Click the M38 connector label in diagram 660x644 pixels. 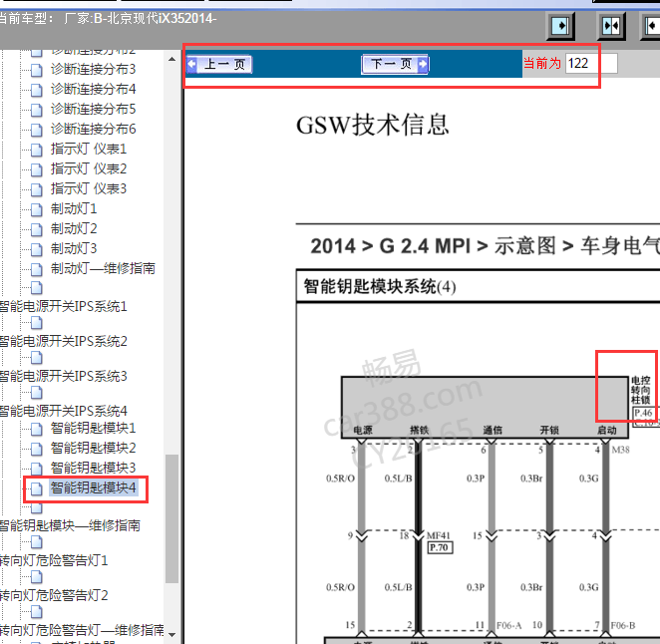621,450
